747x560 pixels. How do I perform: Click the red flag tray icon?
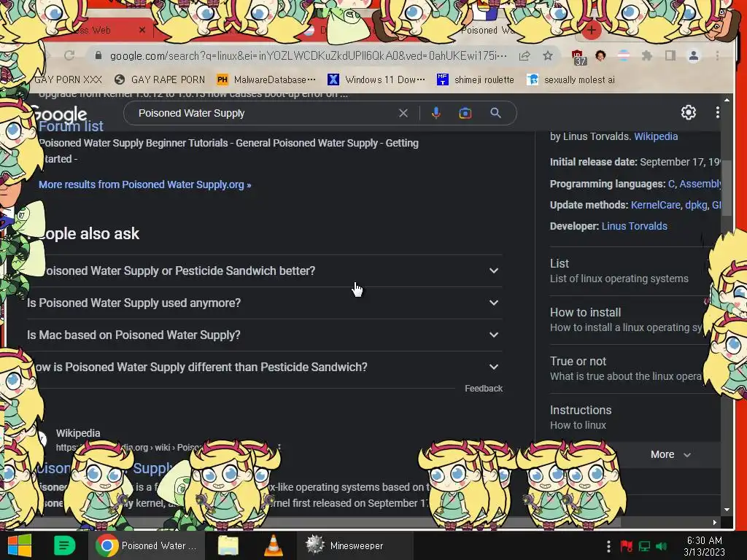[627, 546]
